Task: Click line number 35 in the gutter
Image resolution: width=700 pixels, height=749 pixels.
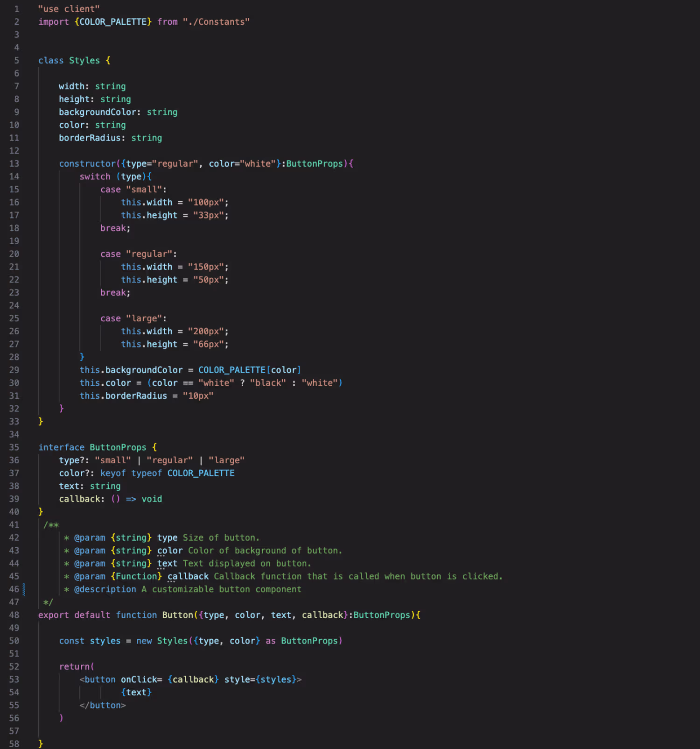Action: [x=14, y=447]
